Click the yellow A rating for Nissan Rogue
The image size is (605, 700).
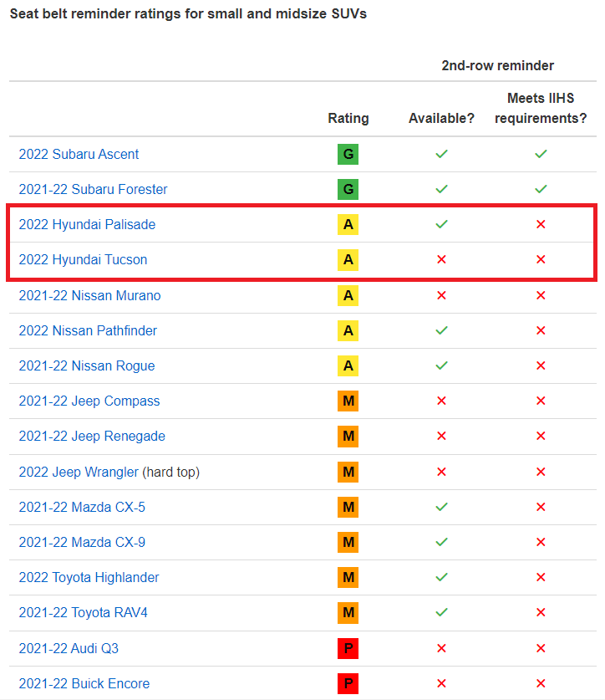coord(348,365)
